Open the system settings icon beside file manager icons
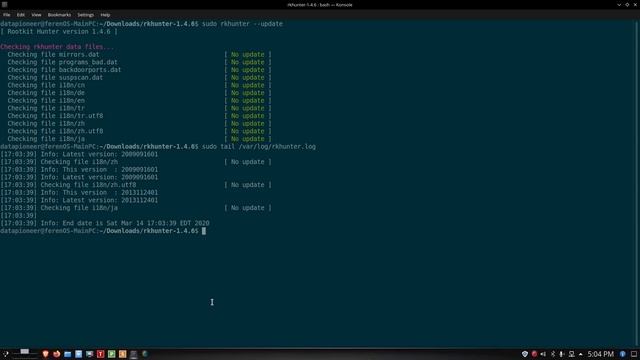Viewport: 640px width, 360px height. 89,354
